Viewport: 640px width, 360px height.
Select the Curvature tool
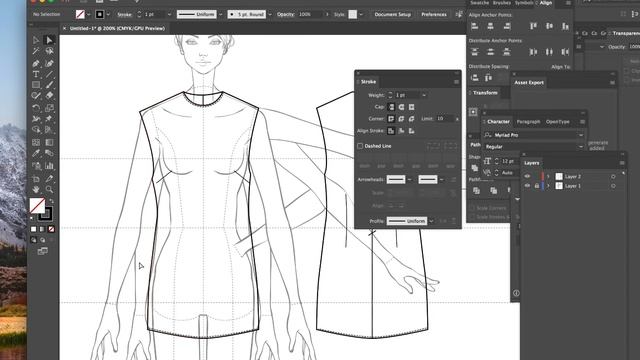point(49,63)
